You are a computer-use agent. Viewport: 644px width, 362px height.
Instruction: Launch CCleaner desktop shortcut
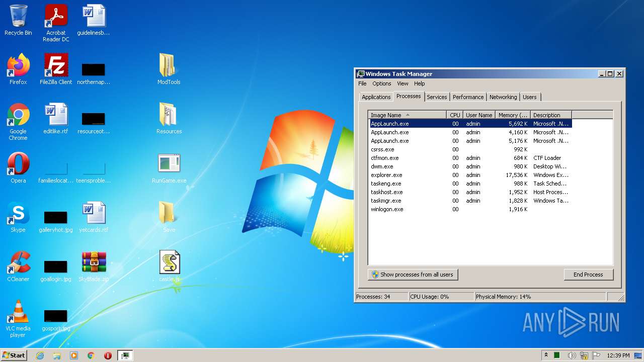pyautogui.click(x=18, y=266)
